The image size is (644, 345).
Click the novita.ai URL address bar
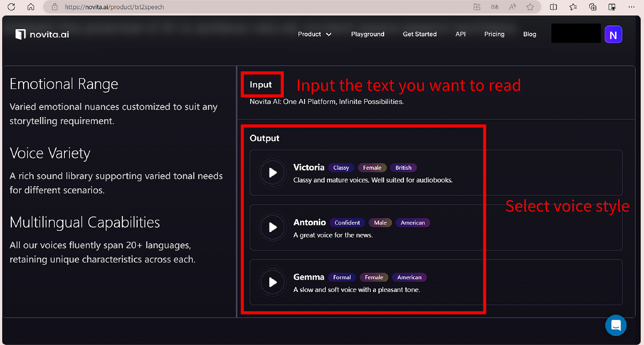pos(114,7)
